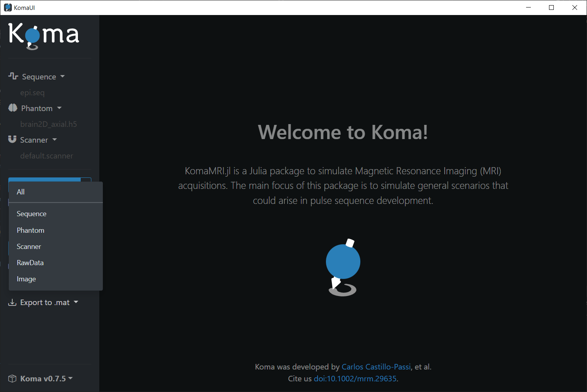
Task: Open the Koma v0.7.5 version menu
Action: coord(70,378)
